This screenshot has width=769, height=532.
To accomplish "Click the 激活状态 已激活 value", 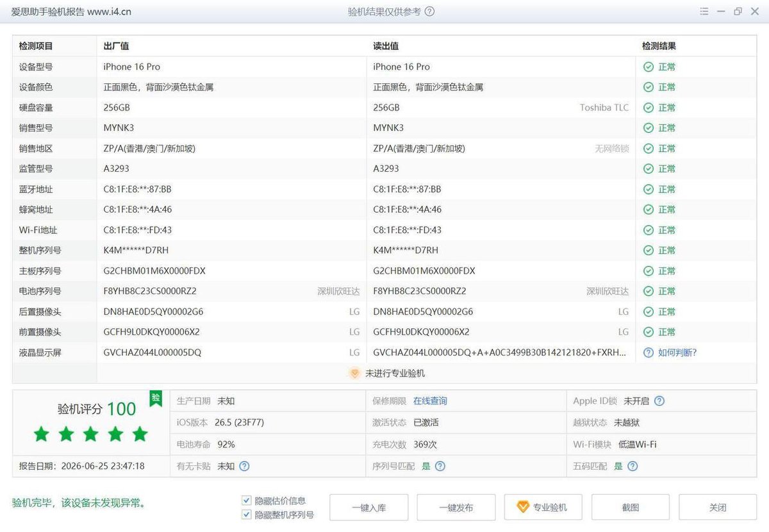I will 426,423.
